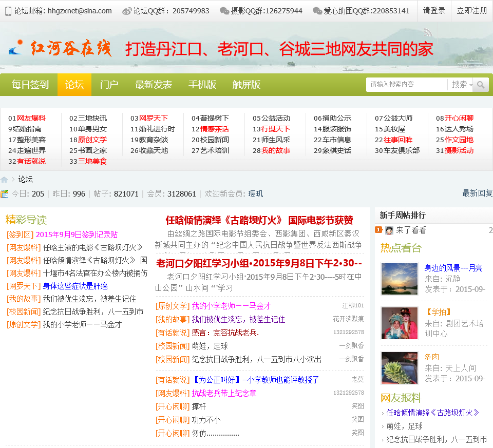Image resolution: width=493 pixels, height=448 pixels.
Task: Click the WeChat icon beside 摄影QQ群
Action: click(x=224, y=11)
